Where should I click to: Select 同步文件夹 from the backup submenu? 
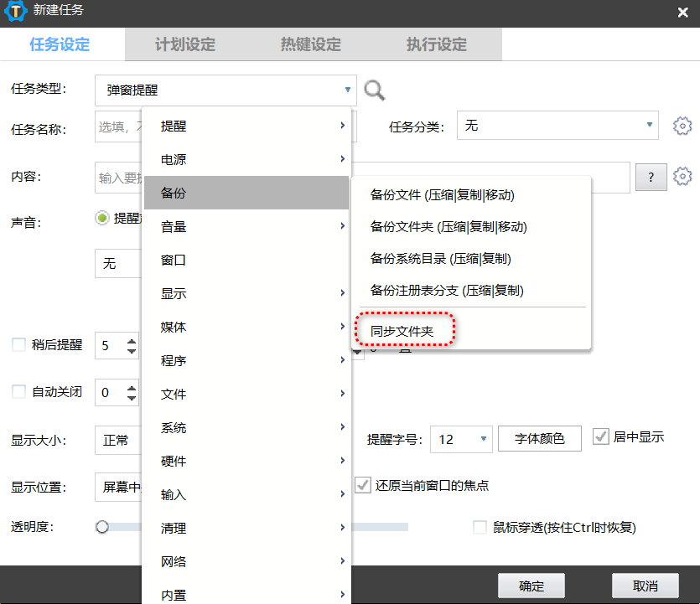click(402, 332)
